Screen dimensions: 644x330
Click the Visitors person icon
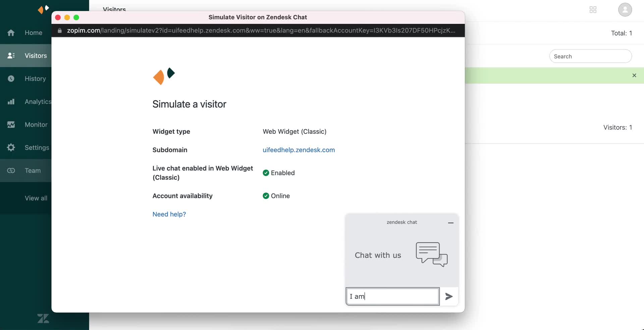pyautogui.click(x=11, y=56)
